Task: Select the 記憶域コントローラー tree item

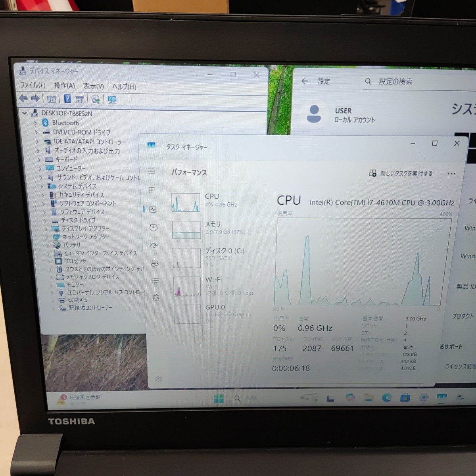Action: tap(90, 307)
